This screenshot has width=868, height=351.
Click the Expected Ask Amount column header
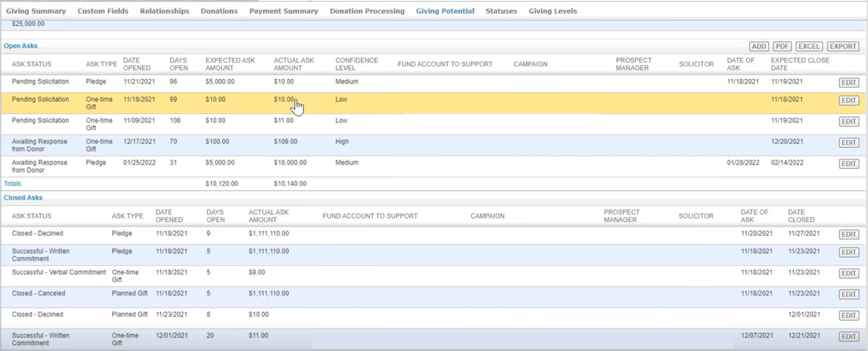click(230, 64)
